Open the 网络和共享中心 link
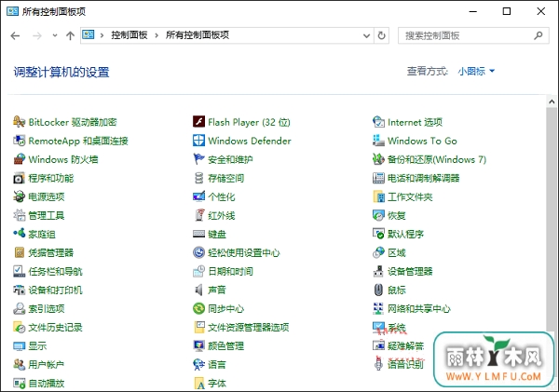Image resolution: width=559 pixels, height=392 pixels. pyautogui.click(x=419, y=308)
